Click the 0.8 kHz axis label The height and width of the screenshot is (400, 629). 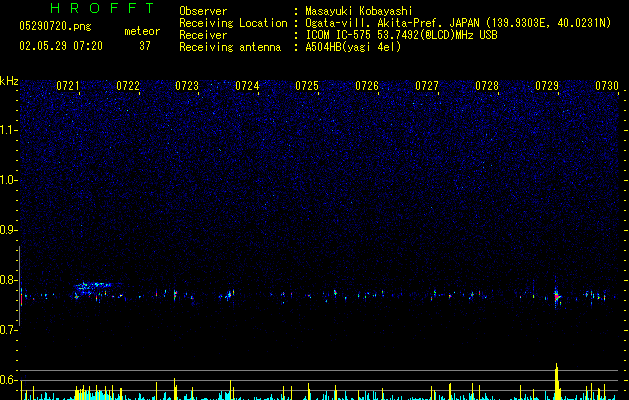[8, 280]
